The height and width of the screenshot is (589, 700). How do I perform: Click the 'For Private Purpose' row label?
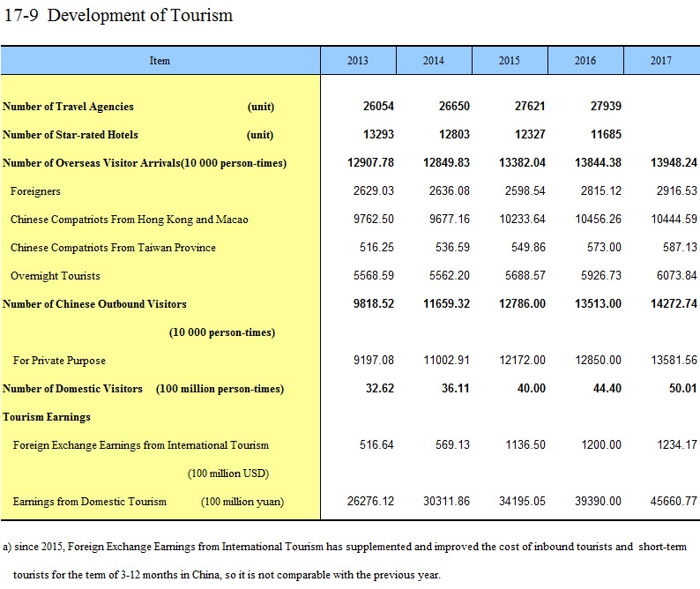[x=59, y=361]
